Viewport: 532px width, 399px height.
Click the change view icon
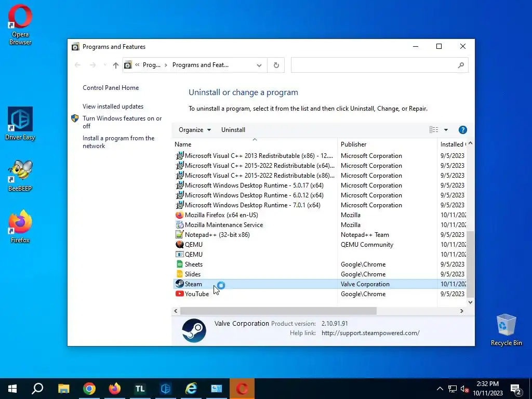click(434, 130)
